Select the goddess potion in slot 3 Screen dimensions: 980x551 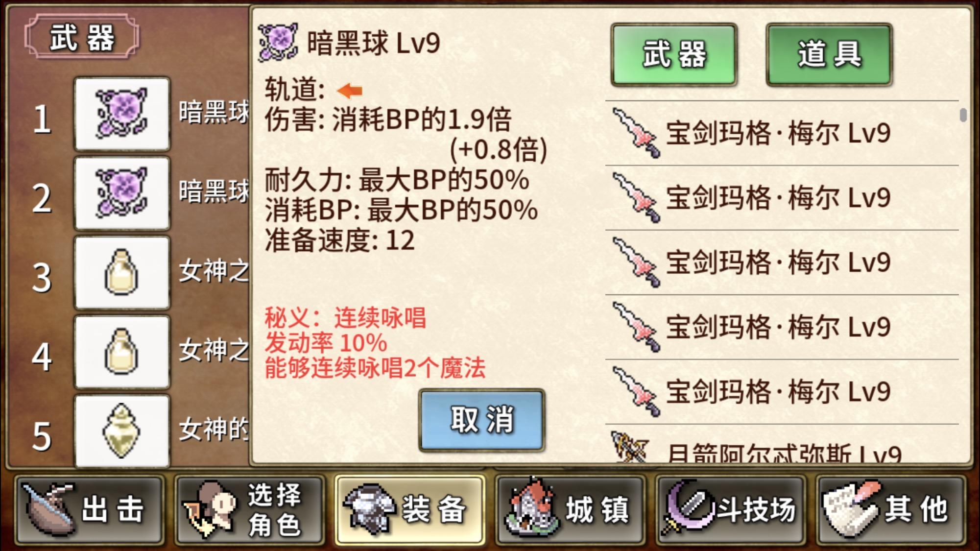122,272
